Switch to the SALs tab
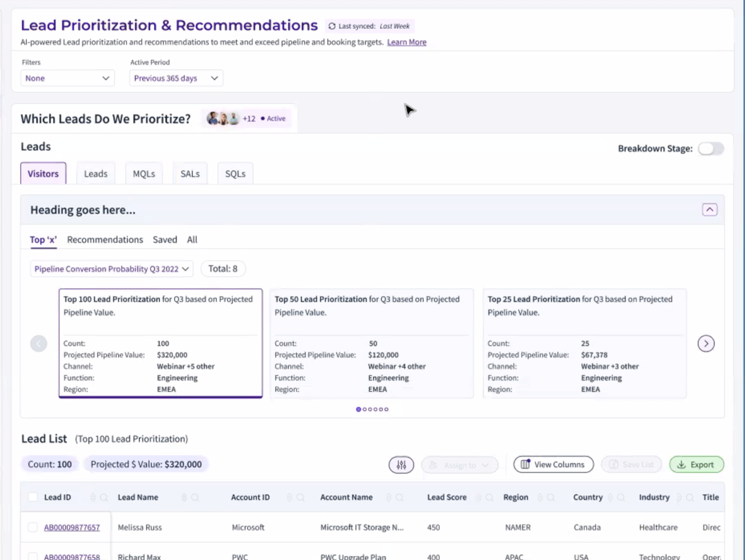745x560 pixels. tap(190, 174)
